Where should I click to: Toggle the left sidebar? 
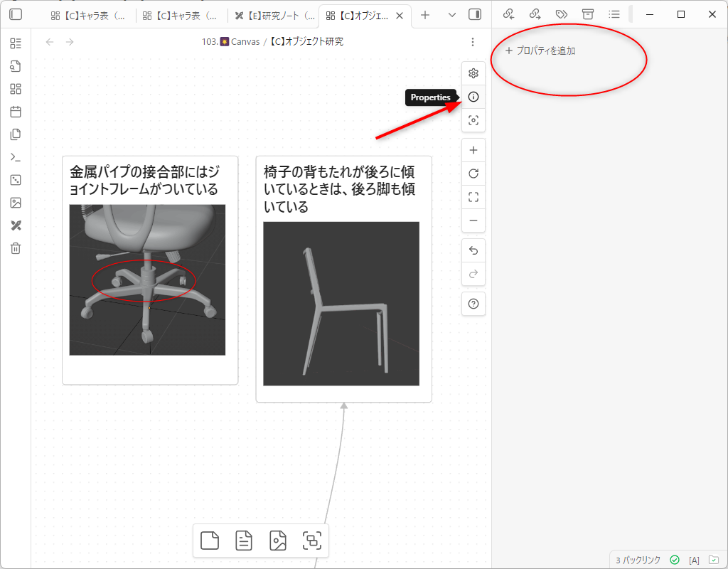16,14
